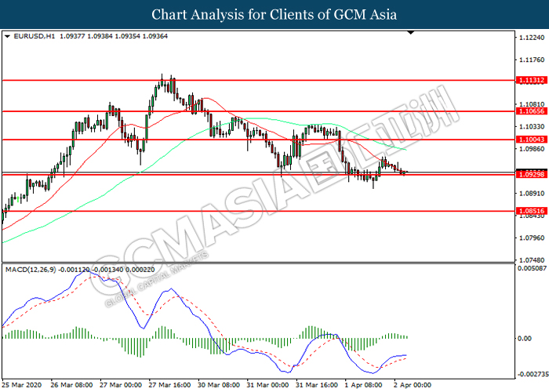Click the 2 Apr 00:00 time label
Screen dimensions: 549x392
click(413, 385)
